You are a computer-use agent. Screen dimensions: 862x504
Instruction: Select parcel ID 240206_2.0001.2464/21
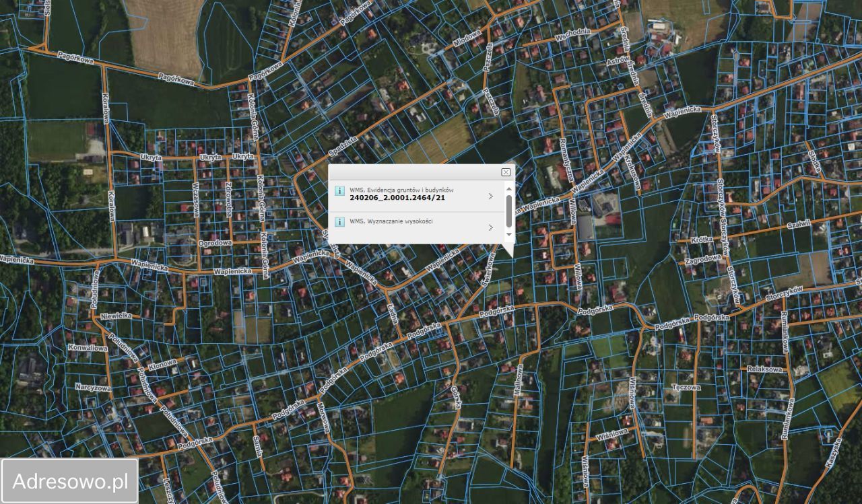tap(397, 199)
